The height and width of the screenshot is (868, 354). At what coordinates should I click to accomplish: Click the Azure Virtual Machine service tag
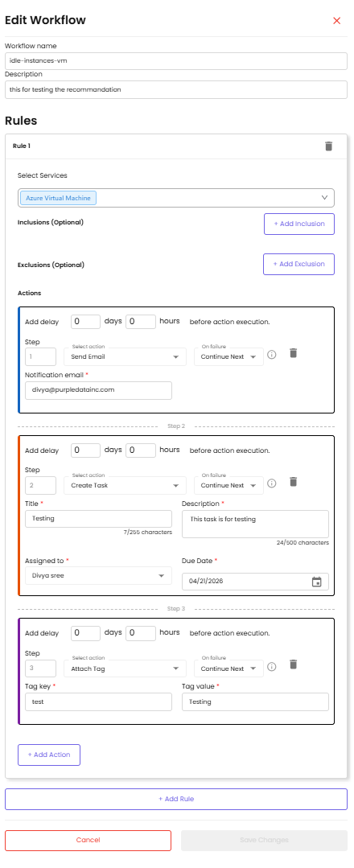58,198
